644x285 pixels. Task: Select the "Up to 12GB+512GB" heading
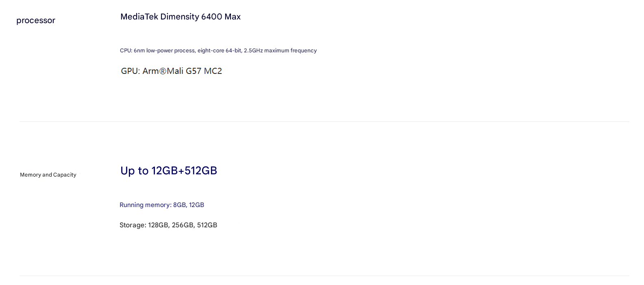coord(168,171)
